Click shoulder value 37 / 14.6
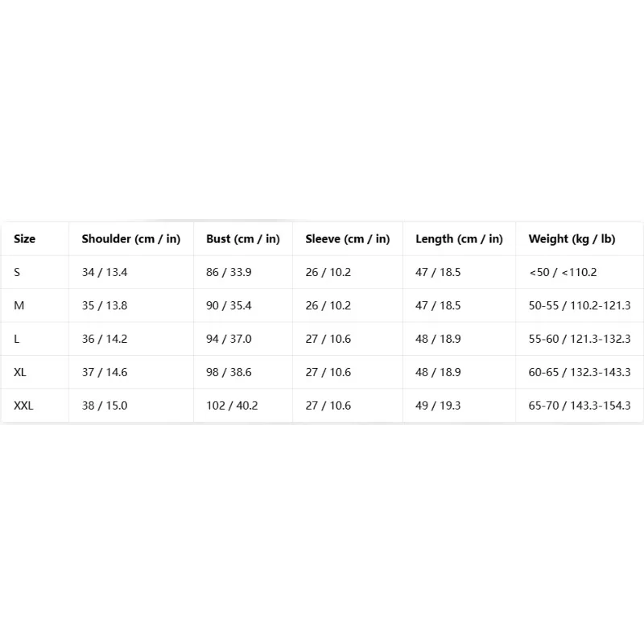The width and height of the screenshot is (644, 644). tap(105, 372)
